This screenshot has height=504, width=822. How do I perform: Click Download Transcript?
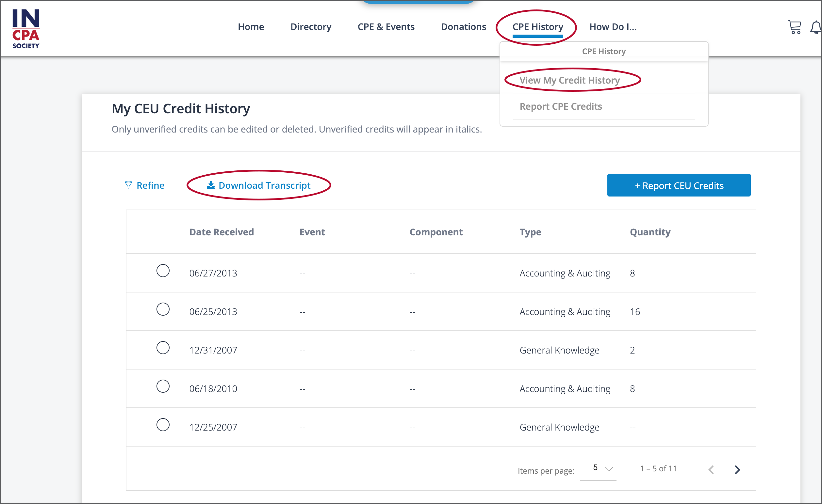[x=264, y=185]
